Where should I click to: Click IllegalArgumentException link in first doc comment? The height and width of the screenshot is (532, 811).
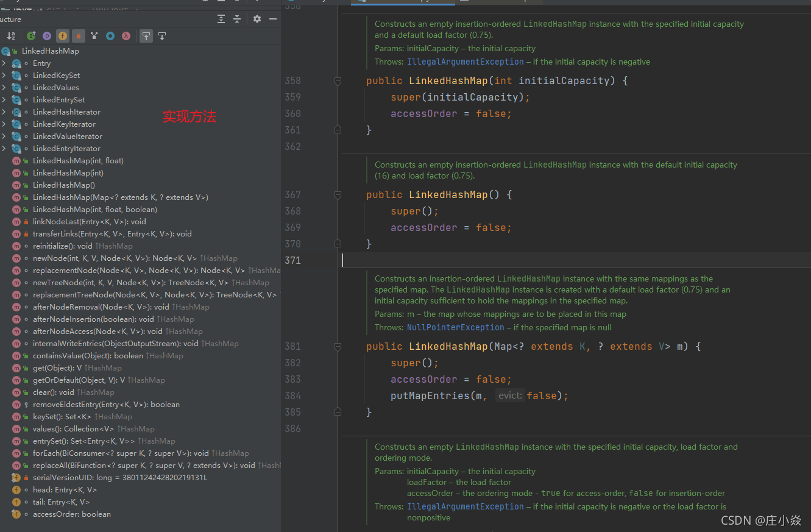466,62
